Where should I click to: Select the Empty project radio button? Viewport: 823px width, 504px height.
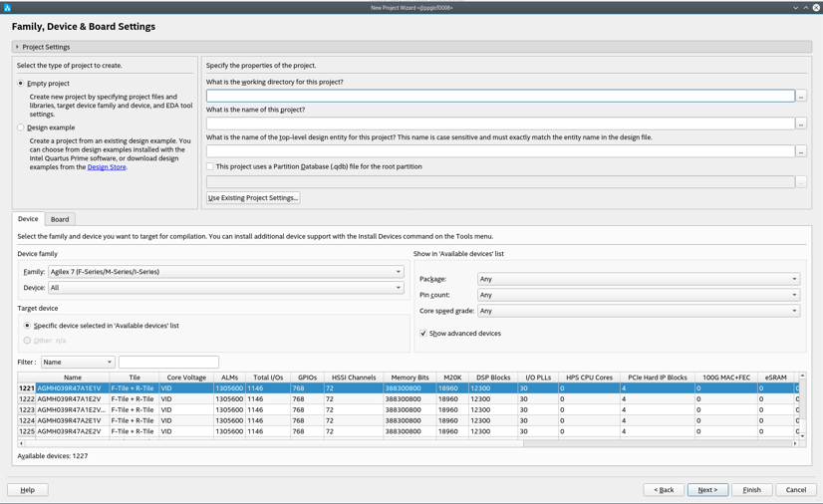(x=21, y=84)
